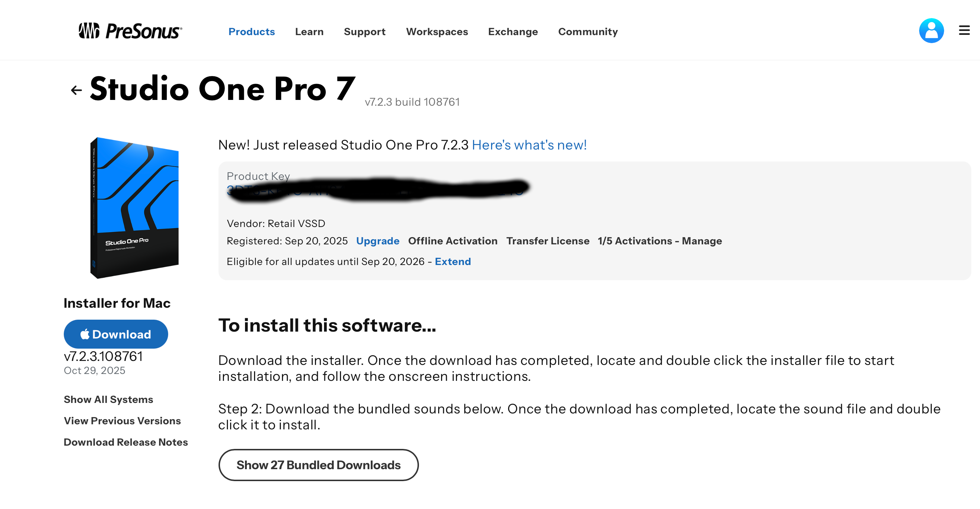
Task: Select the Learn navigation item
Action: click(x=309, y=32)
